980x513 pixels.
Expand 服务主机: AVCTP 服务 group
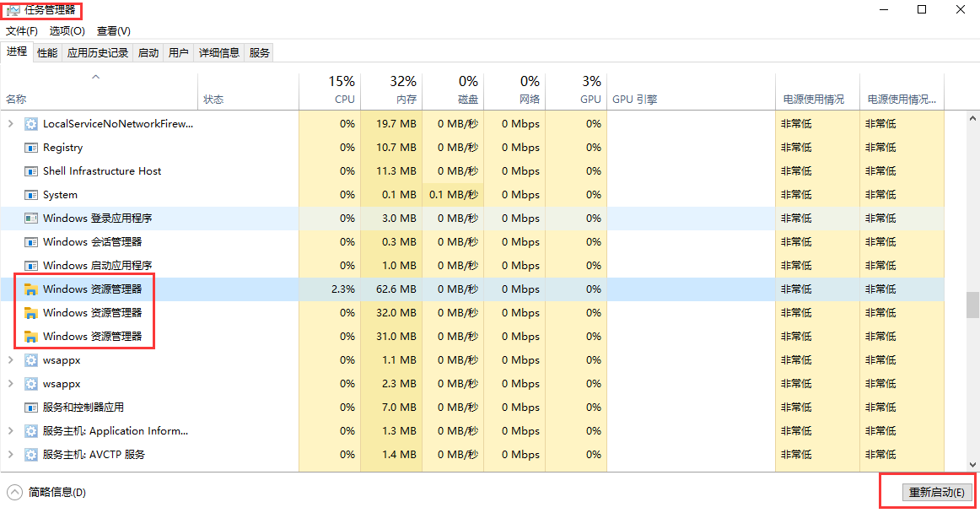pyautogui.click(x=11, y=455)
